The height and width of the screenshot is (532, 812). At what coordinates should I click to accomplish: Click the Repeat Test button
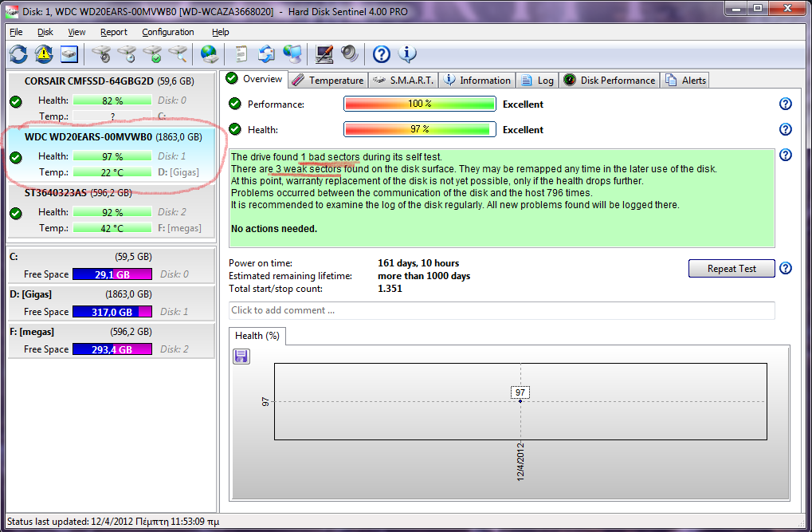pos(732,269)
